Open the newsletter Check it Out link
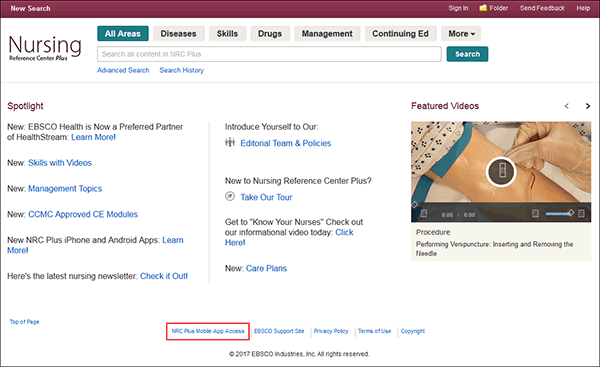This screenshot has height=367, width=600. 164,276
